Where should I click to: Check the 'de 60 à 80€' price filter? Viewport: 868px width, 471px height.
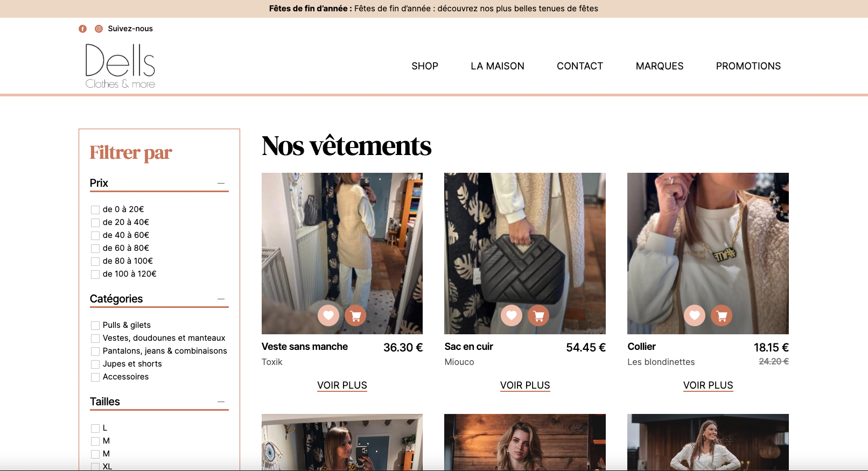tap(95, 249)
